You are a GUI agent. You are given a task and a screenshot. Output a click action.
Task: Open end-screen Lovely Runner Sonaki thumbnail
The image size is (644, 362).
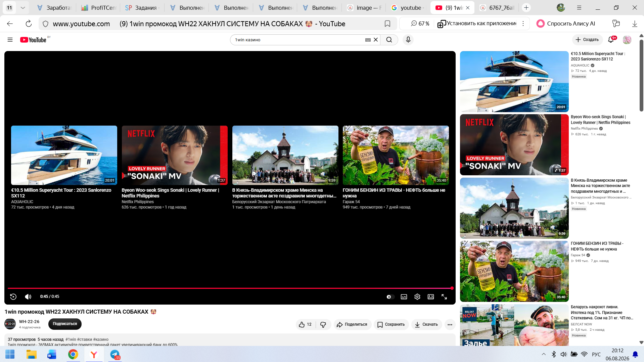pyautogui.click(x=175, y=155)
